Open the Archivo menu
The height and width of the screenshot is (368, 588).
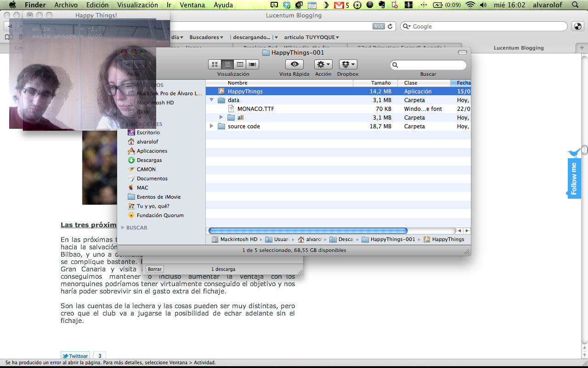(x=66, y=5)
